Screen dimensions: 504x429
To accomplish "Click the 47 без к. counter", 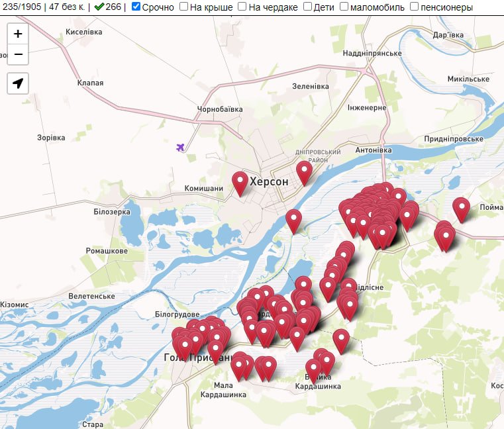I will [x=66, y=7].
